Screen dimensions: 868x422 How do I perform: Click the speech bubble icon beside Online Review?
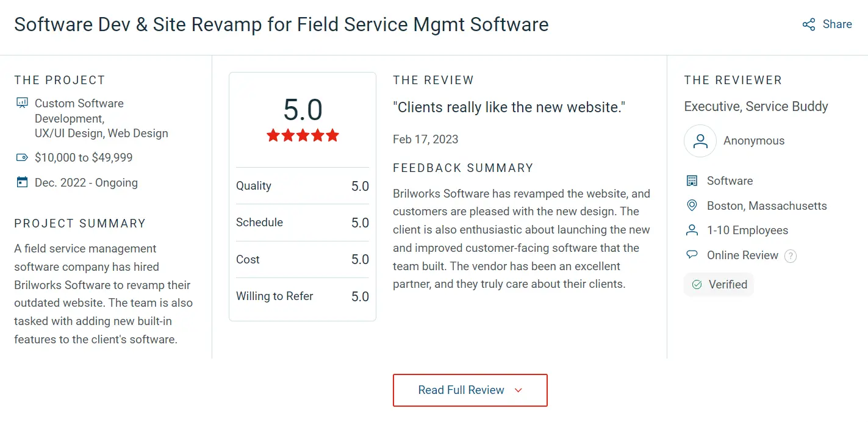[x=692, y=255]
